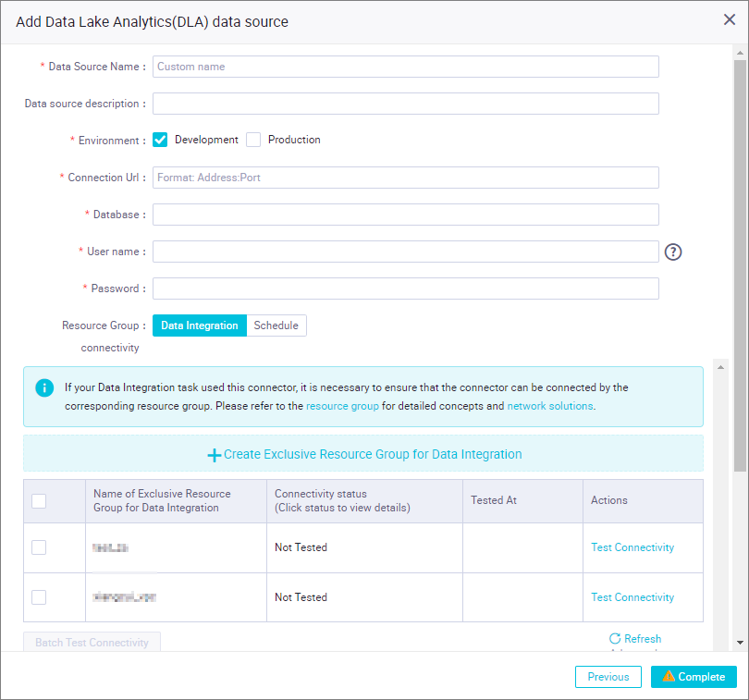Open the network solutions link
This screenshot has width=749, height=700.
point(550,406)
